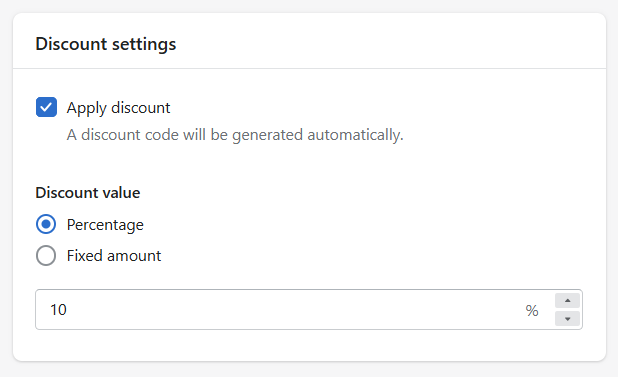
Task: Click the percent symbol suffix
Action: [x=532, y=310]
